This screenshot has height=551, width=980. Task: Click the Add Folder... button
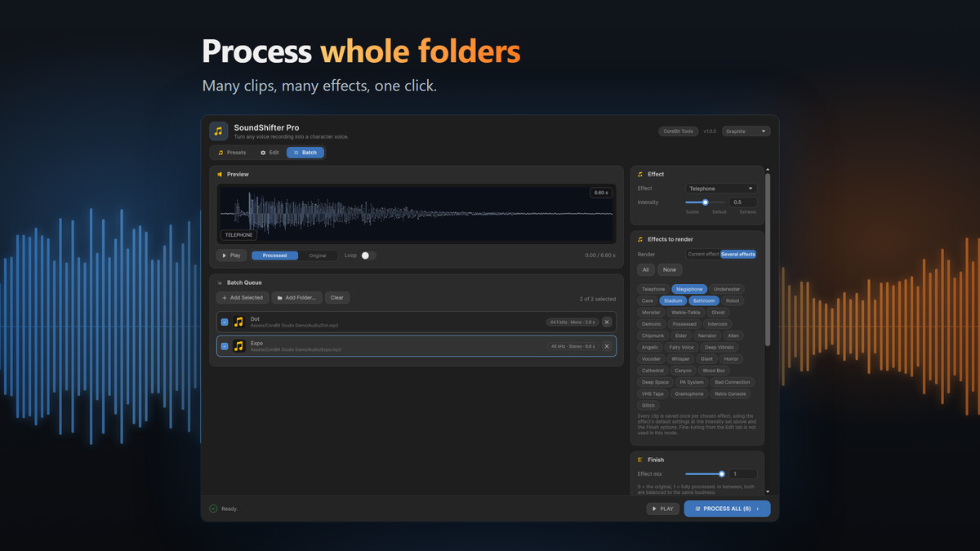[297, 298]
